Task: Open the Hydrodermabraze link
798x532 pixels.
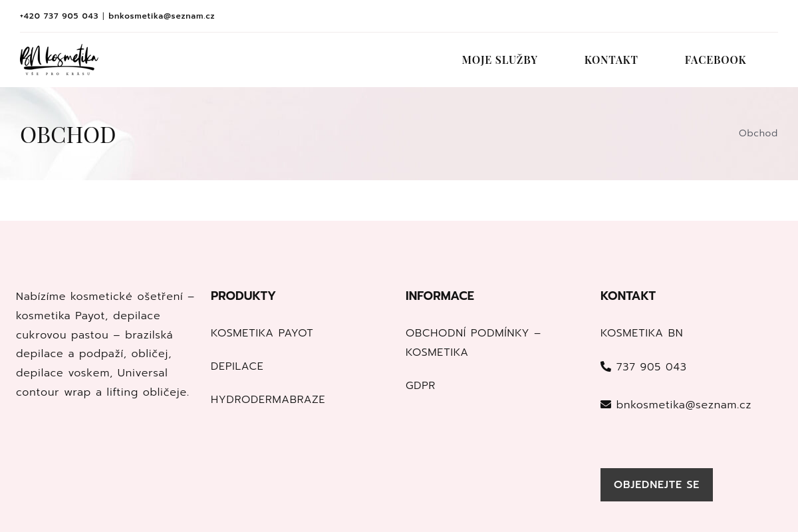Action: pyautogui.click(x=267, y=400)
